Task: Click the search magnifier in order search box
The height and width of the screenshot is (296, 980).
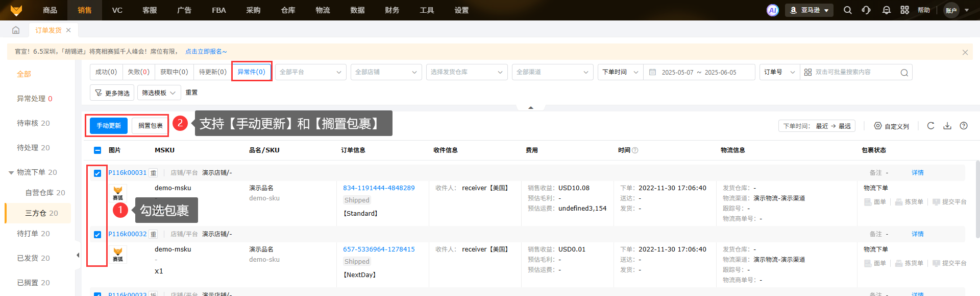Action: tap(904, 73)
